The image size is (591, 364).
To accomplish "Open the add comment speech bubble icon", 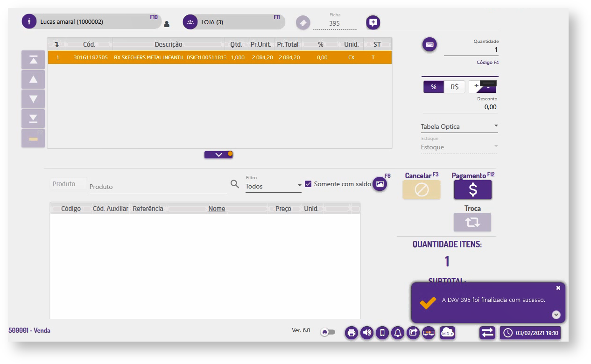I will 373,22.
